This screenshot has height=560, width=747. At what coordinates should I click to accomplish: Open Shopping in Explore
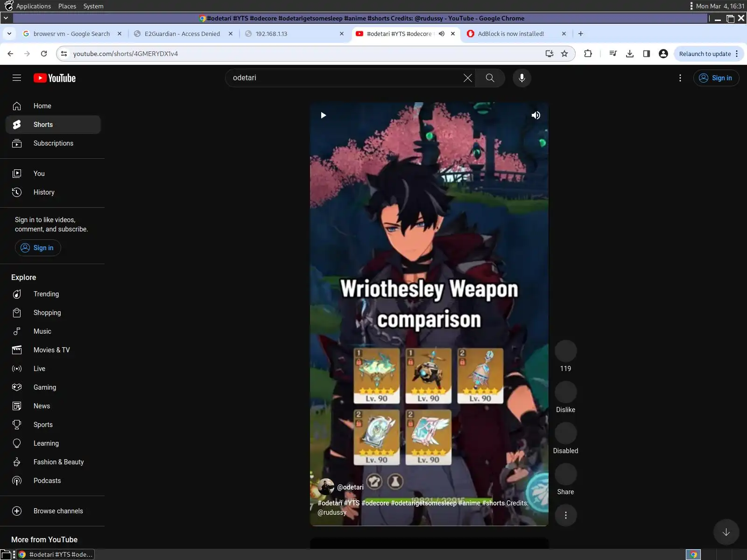click(x=53, y=313)
